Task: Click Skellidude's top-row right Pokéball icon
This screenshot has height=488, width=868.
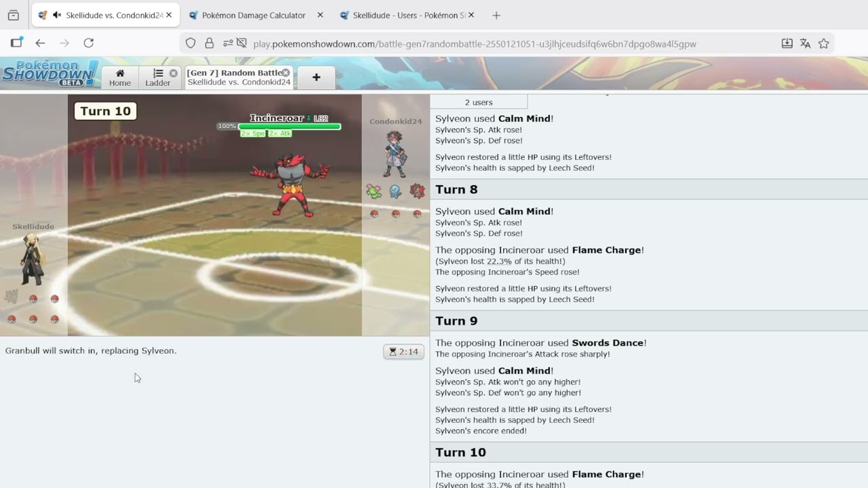Action: 54,299
